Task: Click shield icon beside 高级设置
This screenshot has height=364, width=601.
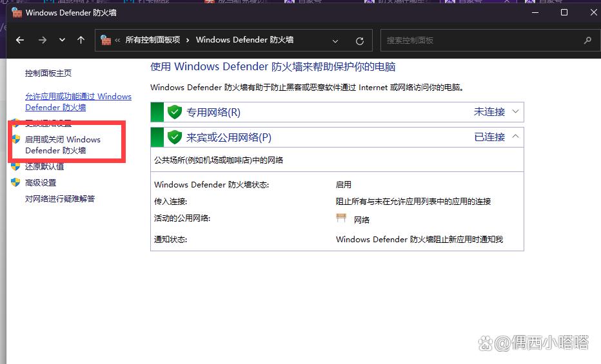Action: click(15, 182)
